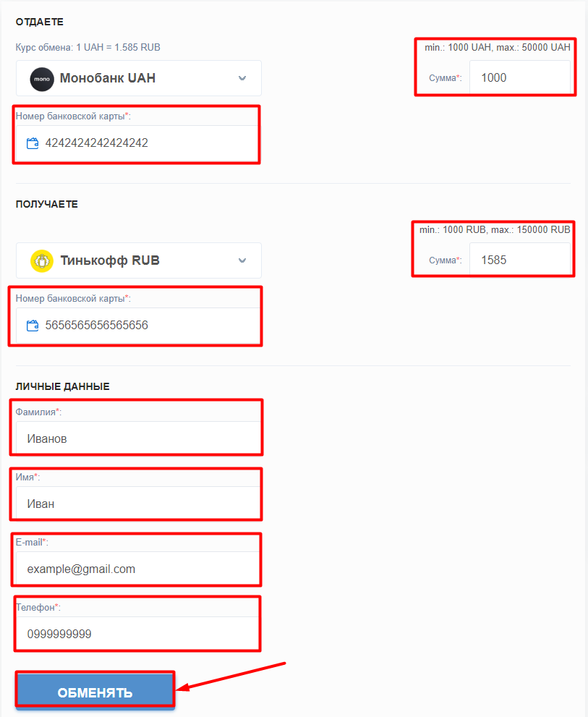Focus the UAH amount field showing 1000
Viewport: 588px width, 717px height.
coord(520,77)
